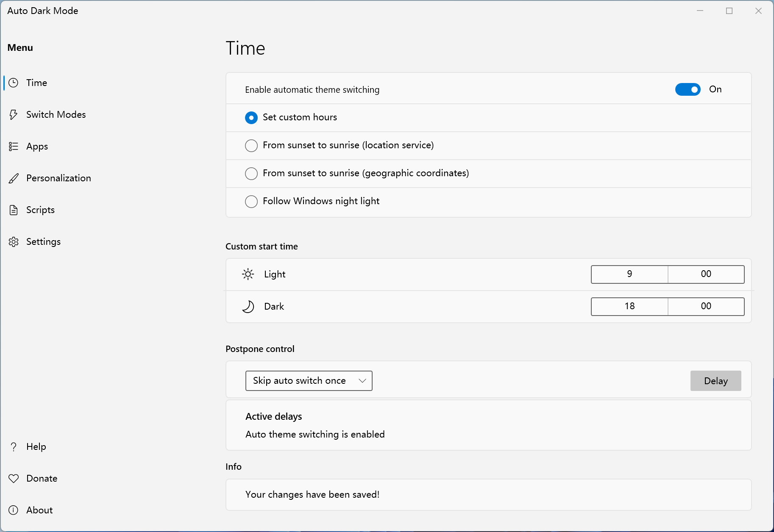Select sunset to sunrise geographic coordinates option
Screen dimensions: 774x532
251,173
